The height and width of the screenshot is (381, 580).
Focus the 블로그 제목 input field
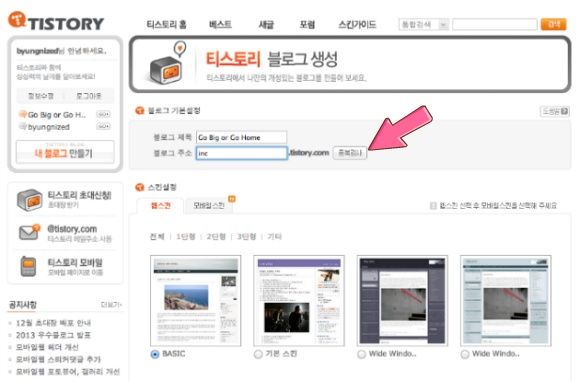click(242, 137)
